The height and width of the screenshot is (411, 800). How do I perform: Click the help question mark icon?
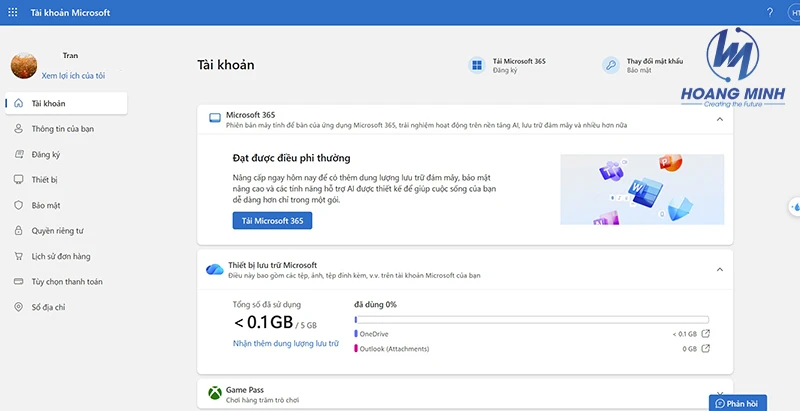[770, 12]
